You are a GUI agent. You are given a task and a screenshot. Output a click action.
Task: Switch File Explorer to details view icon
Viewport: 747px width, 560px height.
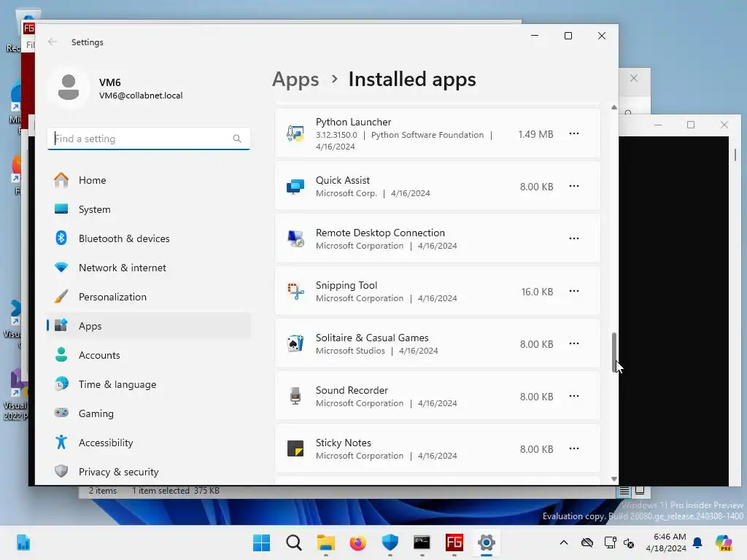624,491
